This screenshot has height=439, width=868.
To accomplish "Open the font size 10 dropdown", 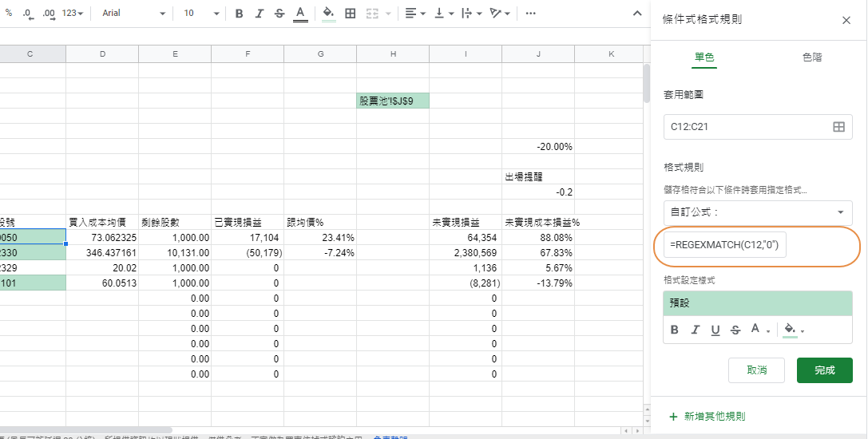I will (x=201, y=14).
